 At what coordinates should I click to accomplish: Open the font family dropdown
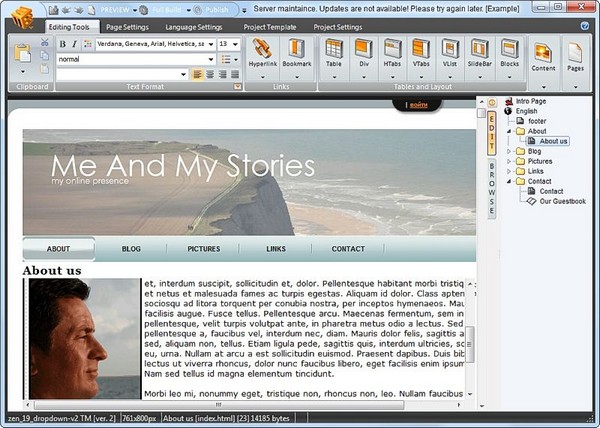(212, 44)
